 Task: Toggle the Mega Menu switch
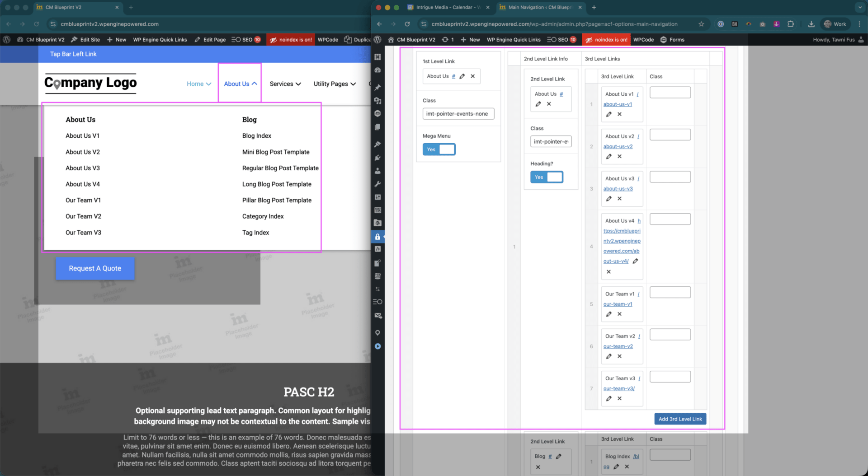point(439,149)
